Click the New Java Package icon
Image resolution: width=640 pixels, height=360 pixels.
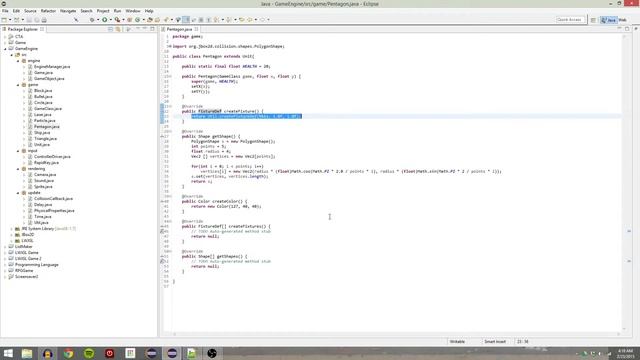pos(130,20)
